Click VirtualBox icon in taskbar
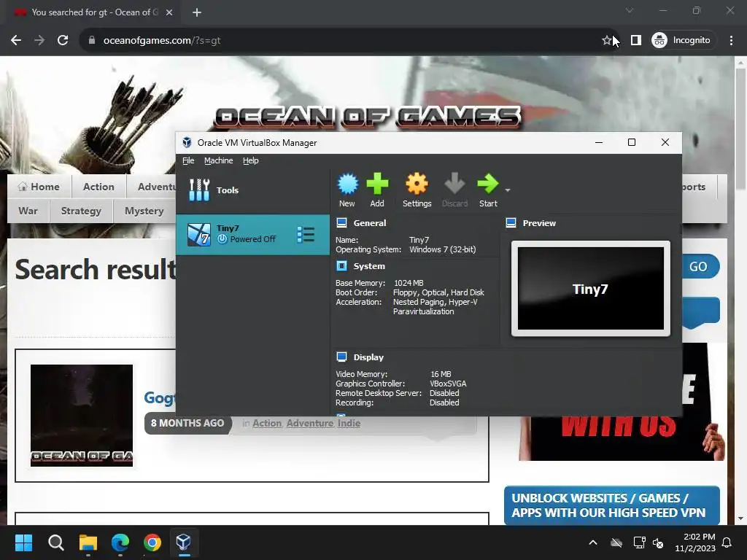This screenshot has width=747, height=560. [x=184, y=542]
